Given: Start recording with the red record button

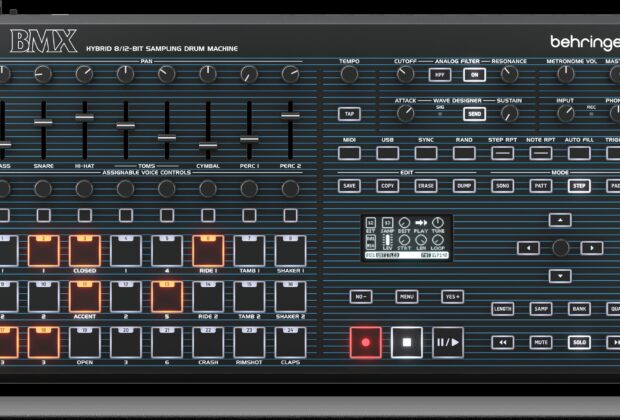Looking at the screenshot, I should [x=366, y=342].
